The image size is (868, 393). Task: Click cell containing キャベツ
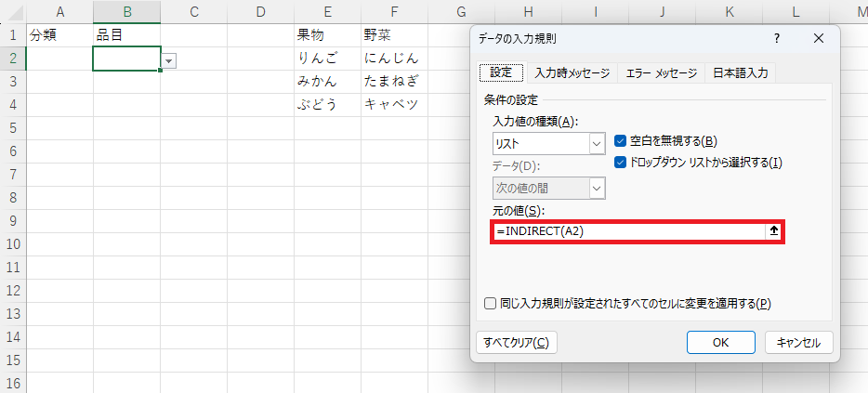tap(394, 105)
